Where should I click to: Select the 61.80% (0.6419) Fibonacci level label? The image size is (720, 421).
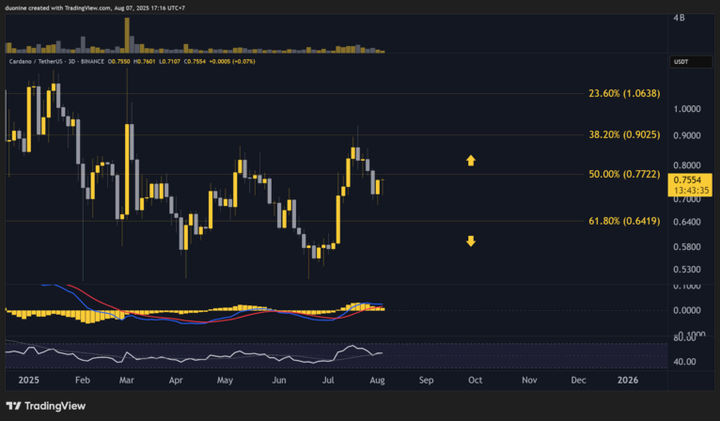625,221
